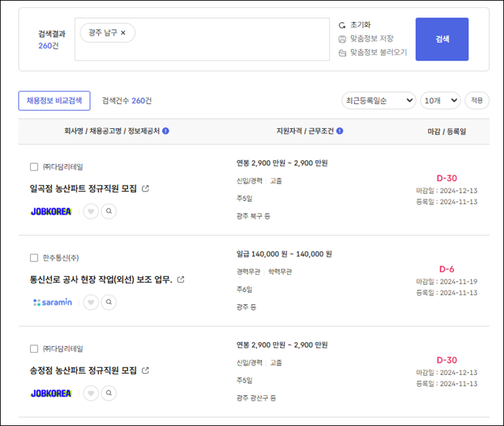Click 광주 북구 등 location text

pos(253,216)
